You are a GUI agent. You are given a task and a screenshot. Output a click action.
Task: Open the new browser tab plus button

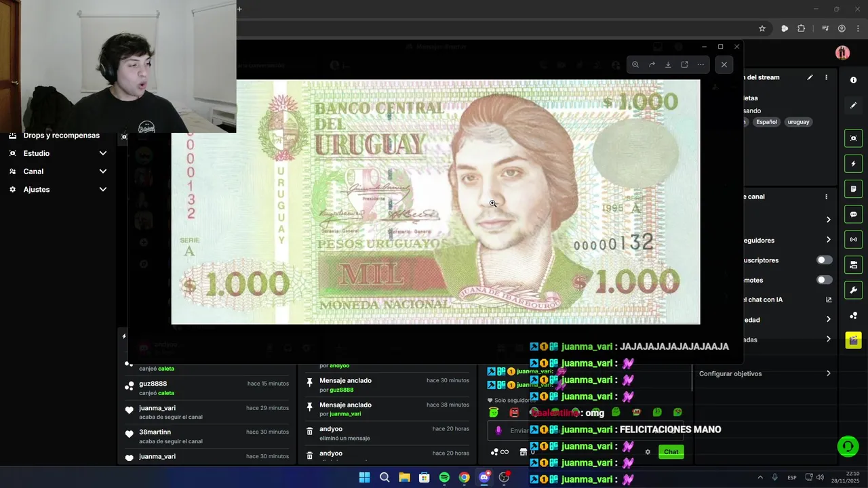[x=239, y=9]
